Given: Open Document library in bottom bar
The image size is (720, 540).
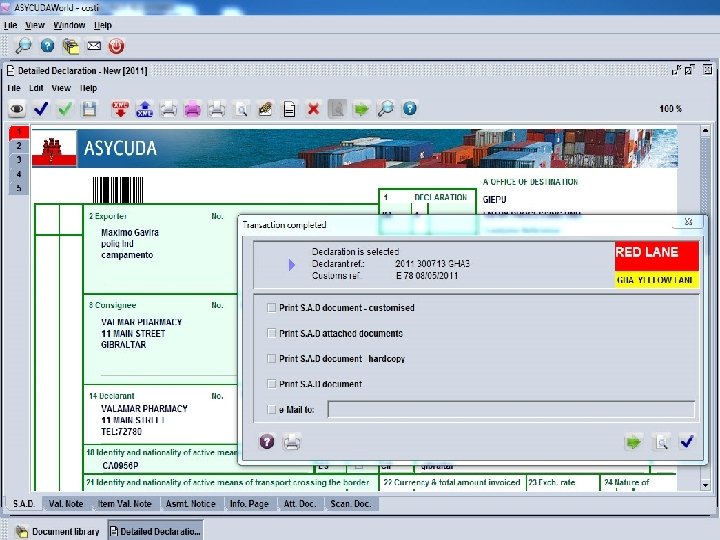Looking at the screenshot, I should [x=57, y=531].
